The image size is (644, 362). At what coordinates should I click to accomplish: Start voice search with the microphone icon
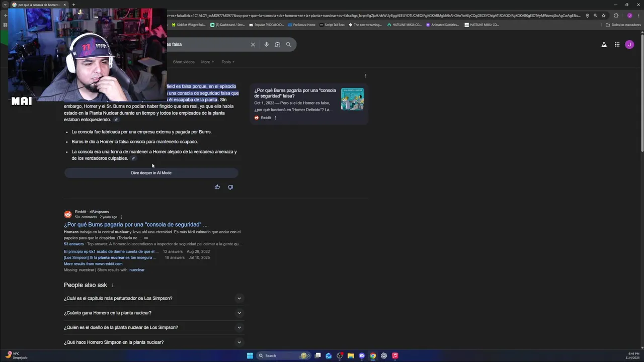(266, 44)
